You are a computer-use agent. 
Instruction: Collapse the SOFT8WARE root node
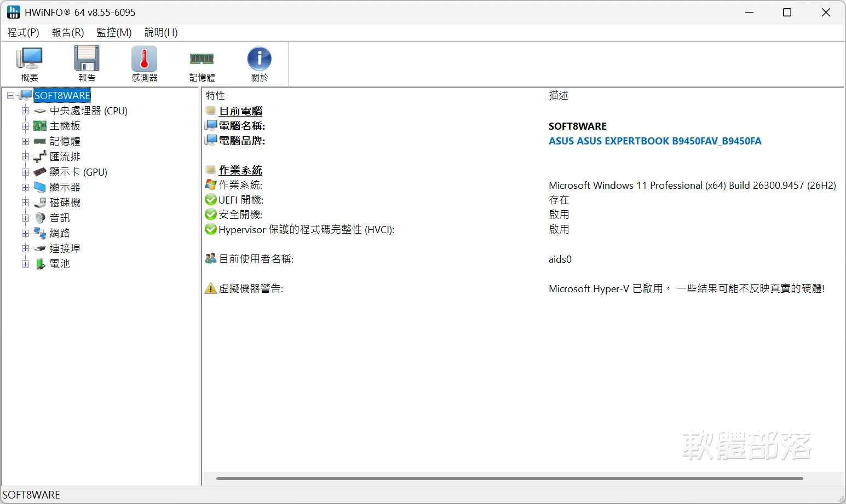point(10,96)
